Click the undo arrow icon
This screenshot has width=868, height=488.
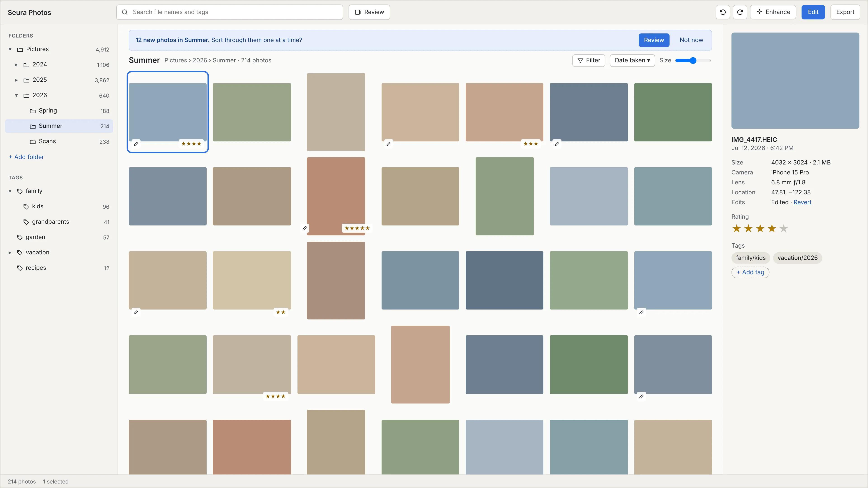click(723, 12)
